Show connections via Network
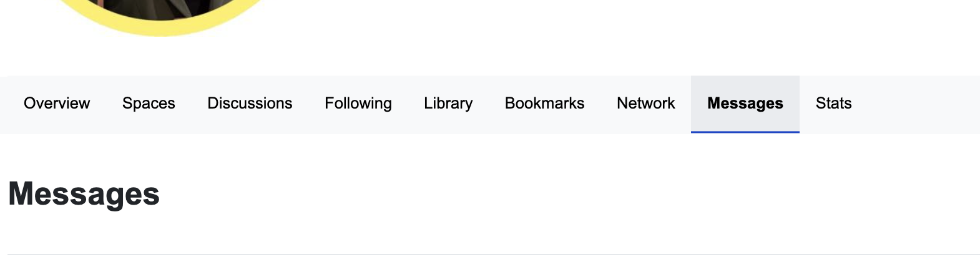Viewport: 980px width, 267px height. (x=645, y=104)
